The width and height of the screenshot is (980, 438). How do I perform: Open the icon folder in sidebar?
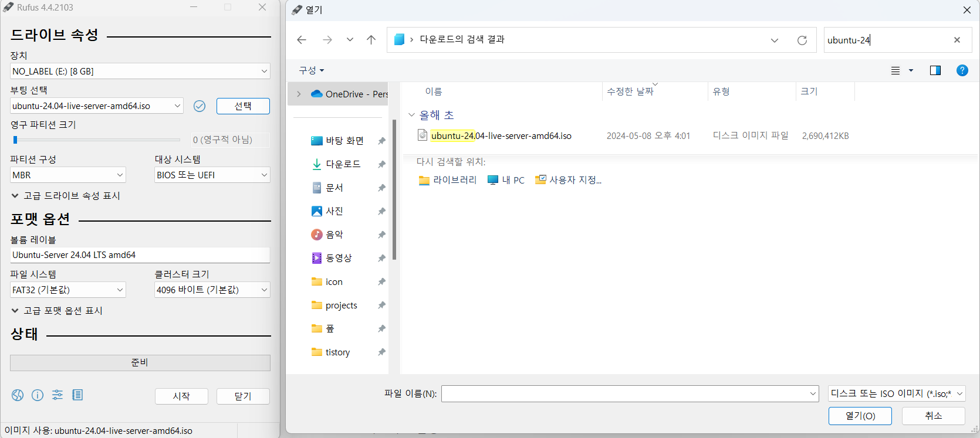pyautogui.click(x=327, y=282)
